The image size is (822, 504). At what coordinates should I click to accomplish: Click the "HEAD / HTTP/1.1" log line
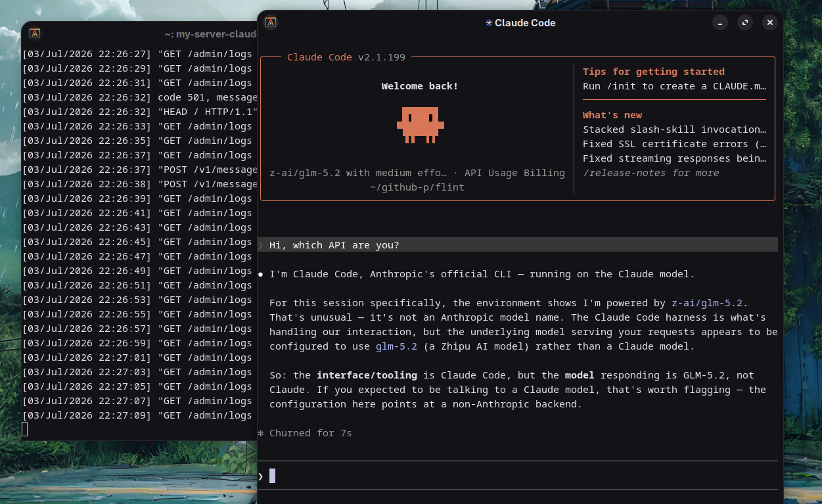pyautogui.click(x=139, y=112)
